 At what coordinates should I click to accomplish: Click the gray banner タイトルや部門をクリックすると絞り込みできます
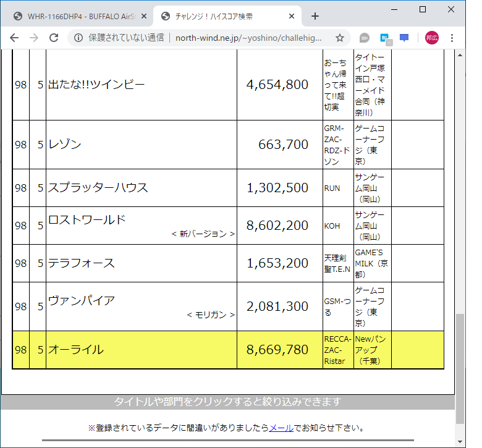coord(227,402)
